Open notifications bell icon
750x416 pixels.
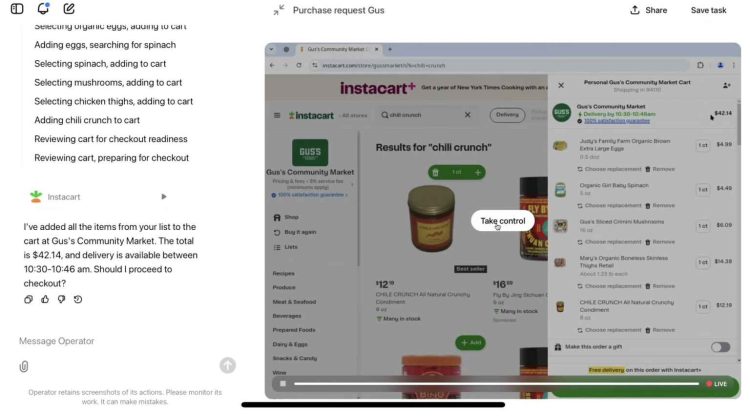[43, 9]
